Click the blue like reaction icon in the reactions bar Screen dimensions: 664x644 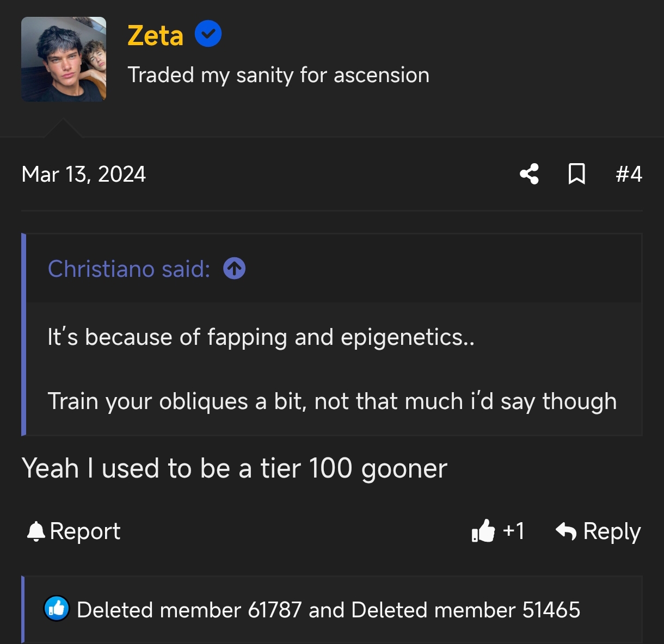(57, 609)
